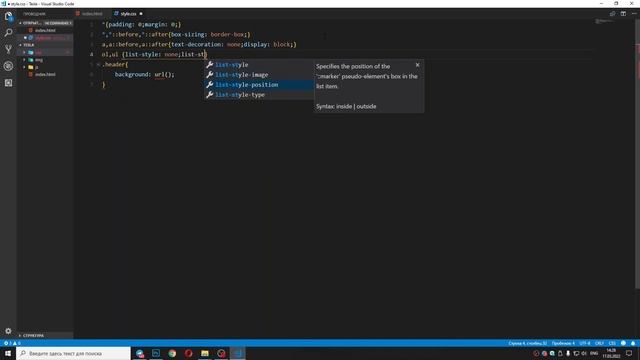Select style.css under Open Editors
Viewport: 640px width, 360px height.
pyautogui.click(x=45, y=38)
